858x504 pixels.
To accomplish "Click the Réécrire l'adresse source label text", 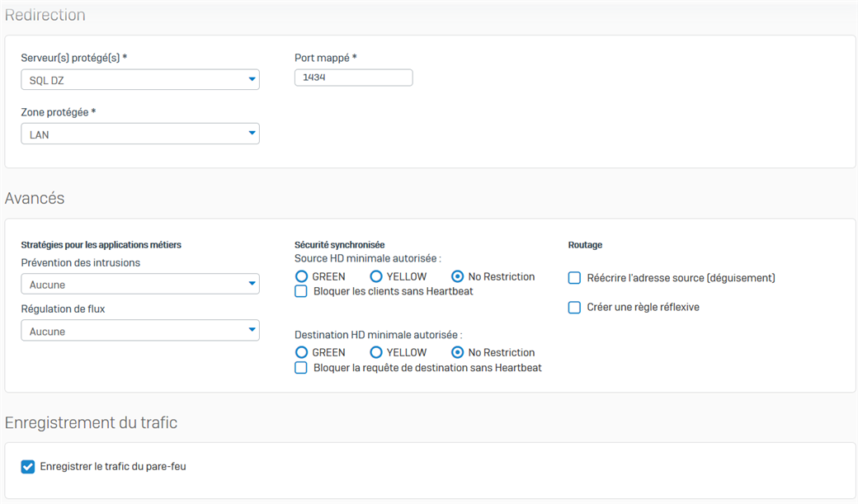I will pyautogui.click(x=681, y=278).
